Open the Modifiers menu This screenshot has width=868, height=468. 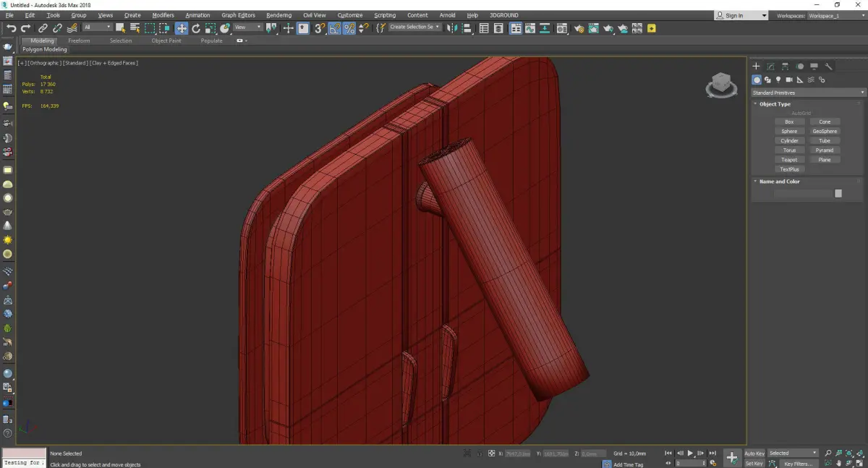(x=163, y=15)
